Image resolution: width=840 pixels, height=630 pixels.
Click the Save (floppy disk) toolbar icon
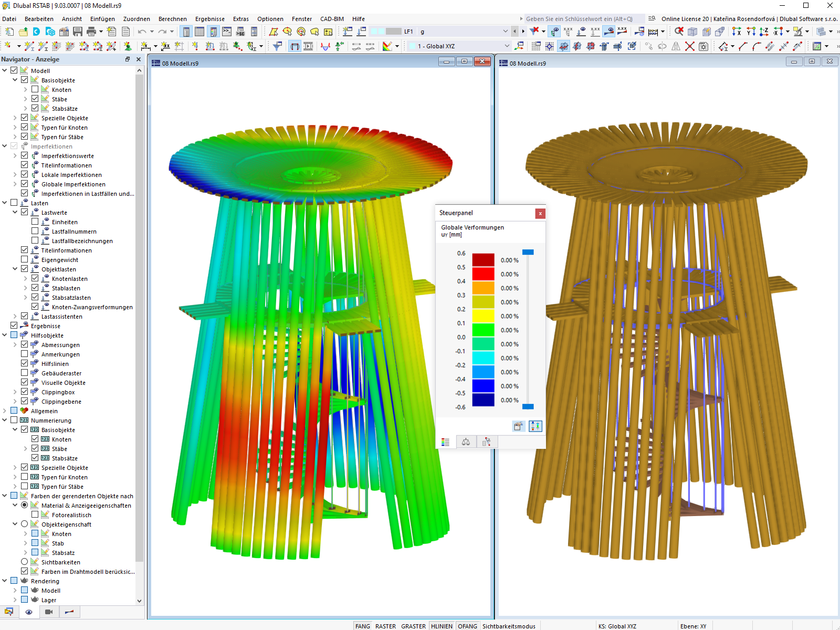coord(78,31)
